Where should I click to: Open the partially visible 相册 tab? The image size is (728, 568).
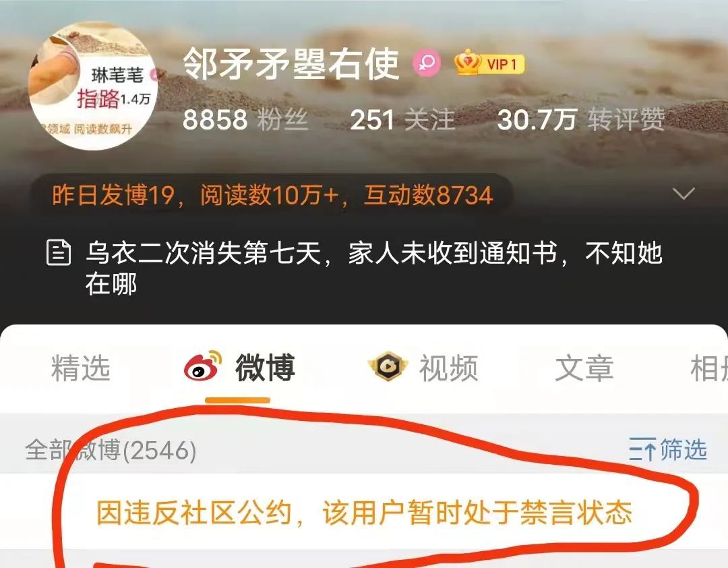point(709,368)
